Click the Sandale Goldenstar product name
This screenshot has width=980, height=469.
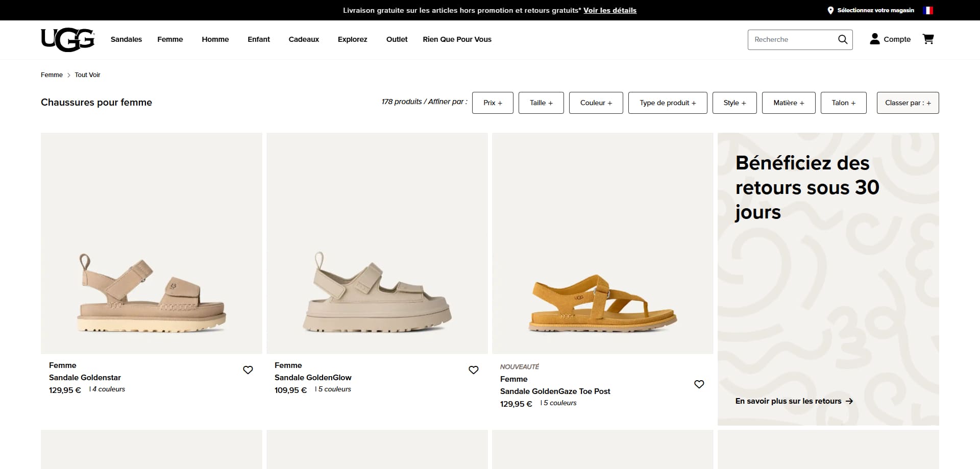[x=85, y=378]
